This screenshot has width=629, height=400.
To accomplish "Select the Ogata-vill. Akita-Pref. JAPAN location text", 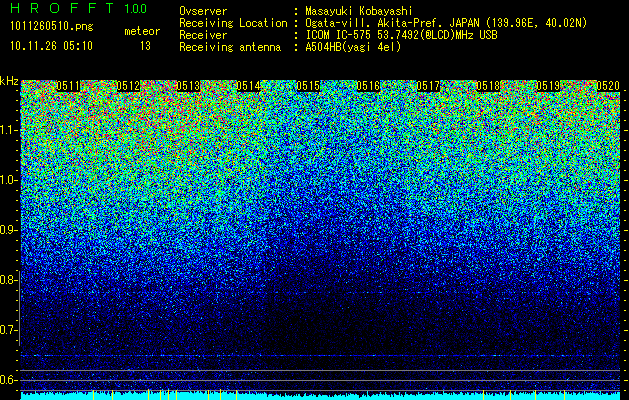I will (446, 23).
